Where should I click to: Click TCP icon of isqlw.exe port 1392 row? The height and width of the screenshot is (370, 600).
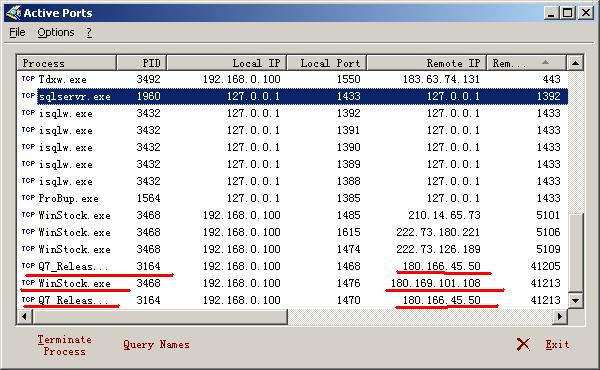[28, 112]
